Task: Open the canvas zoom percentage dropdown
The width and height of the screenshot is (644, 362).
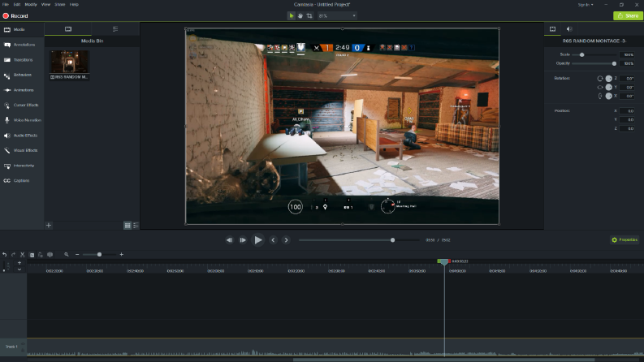Action: [x=337, y=15]
